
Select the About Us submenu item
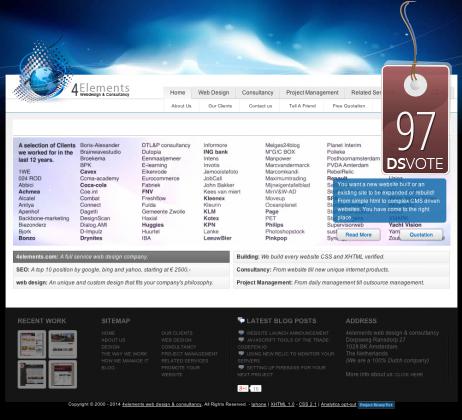[181, 106]
